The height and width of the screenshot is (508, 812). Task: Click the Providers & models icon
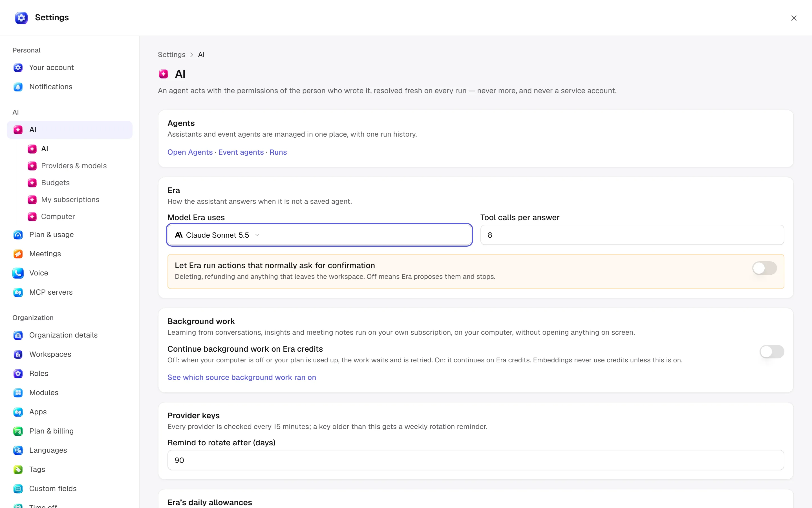32,166
